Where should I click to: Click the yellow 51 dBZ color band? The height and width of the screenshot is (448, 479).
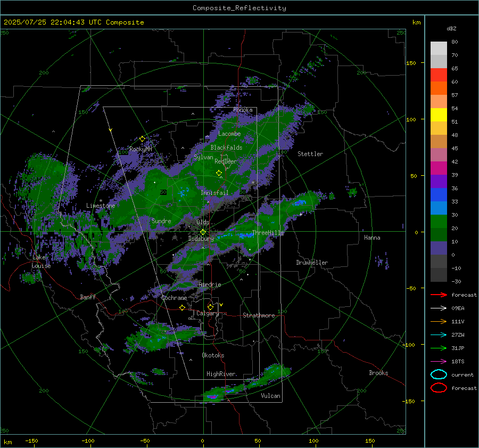tap(439, 115)
